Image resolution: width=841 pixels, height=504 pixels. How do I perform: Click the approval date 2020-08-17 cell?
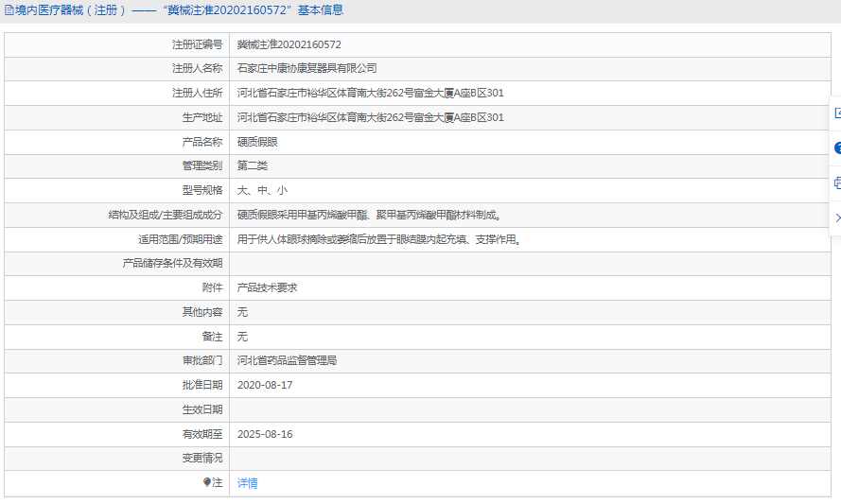pyautogui.click(x=265, y=385)
